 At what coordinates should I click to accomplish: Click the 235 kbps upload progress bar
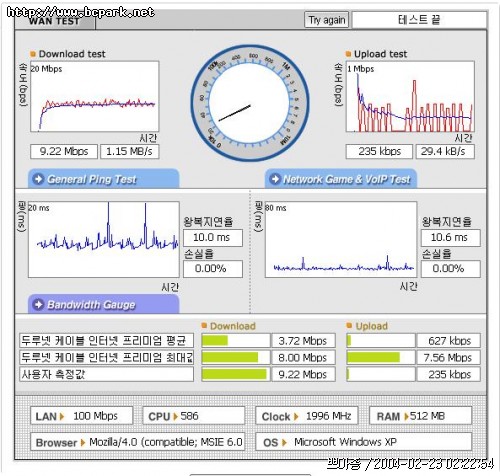click(x=381, y=374)
